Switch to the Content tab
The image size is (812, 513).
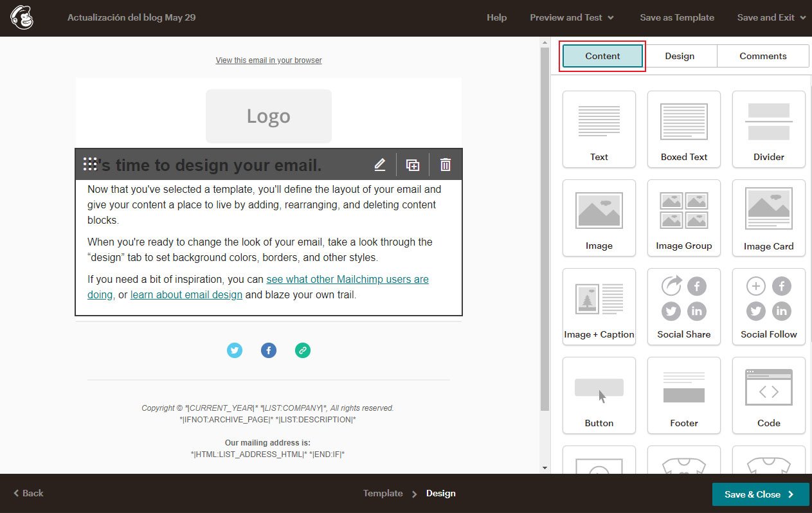pos(602,56)
